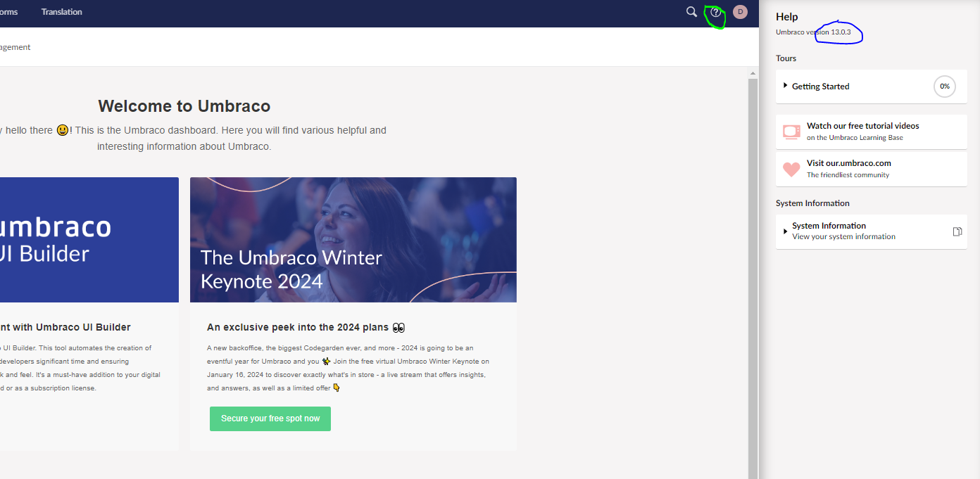Open the search magnifier icon
The width and height of the screenshot is (980, 479).
(692, 12)
